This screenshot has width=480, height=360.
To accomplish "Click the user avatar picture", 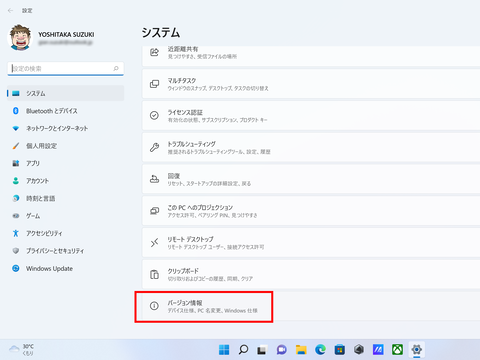I will coord(20,38).
